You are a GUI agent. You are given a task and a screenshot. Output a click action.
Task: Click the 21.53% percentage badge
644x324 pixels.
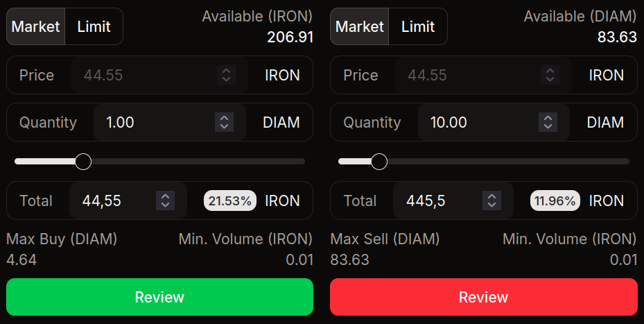(x=230, y=201)
